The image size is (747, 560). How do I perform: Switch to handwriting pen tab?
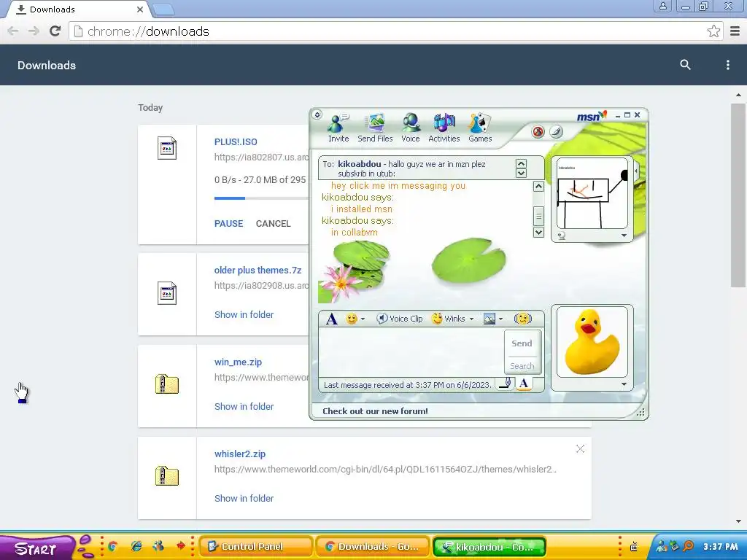pyautogui.click(x=506, y=384)
